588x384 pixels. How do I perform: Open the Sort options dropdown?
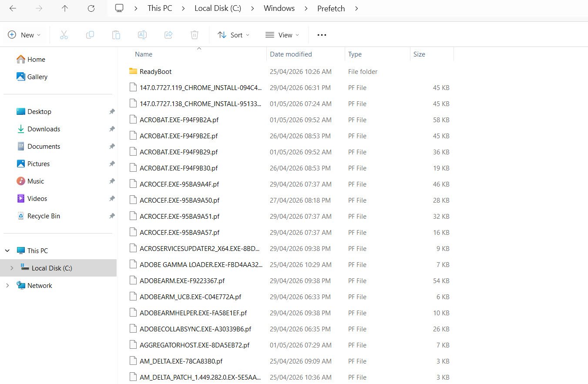coord(234,35)
